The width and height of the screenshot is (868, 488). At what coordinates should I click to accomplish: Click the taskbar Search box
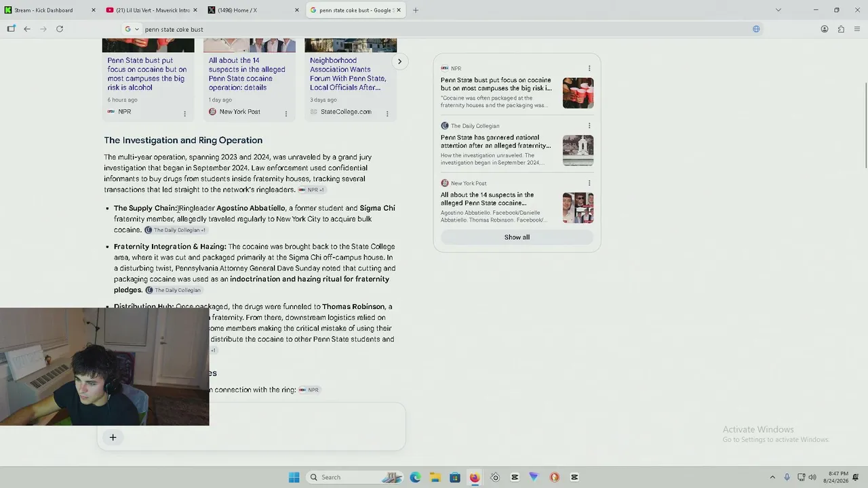(x=355, y=477)
